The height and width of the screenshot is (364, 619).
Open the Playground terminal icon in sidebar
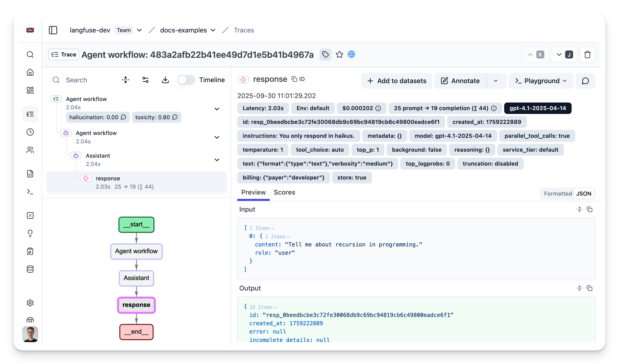30,192
